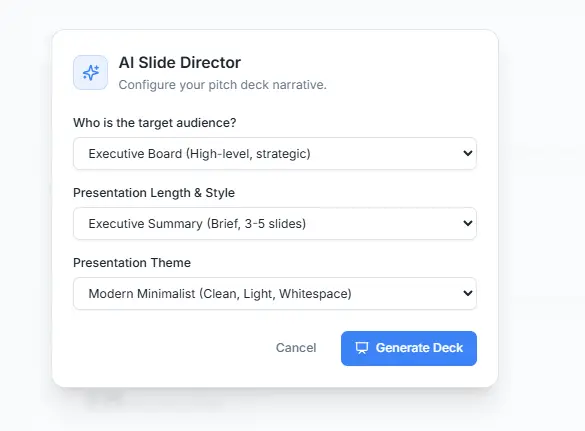Click the empty dialog area left of Cancel
585x431 pixels.
pos(168,348)
